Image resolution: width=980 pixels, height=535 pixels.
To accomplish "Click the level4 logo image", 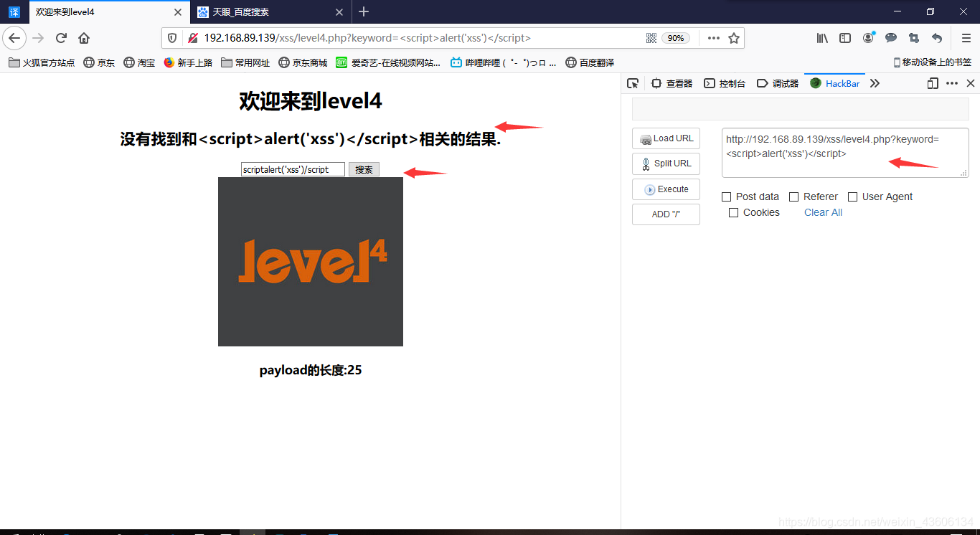I will tap(311, 262).
